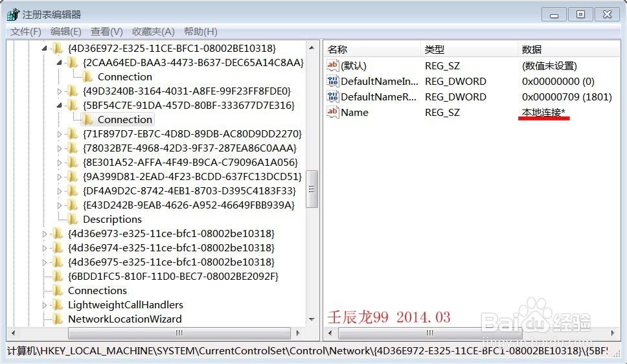Image resolution: width=627 pixels, height=364 pixels.
Task: Click folder icon of {9A399D81-2EAD-4F23-BCDD-637FC13DCD51}
Action: [x=73, y=177]
